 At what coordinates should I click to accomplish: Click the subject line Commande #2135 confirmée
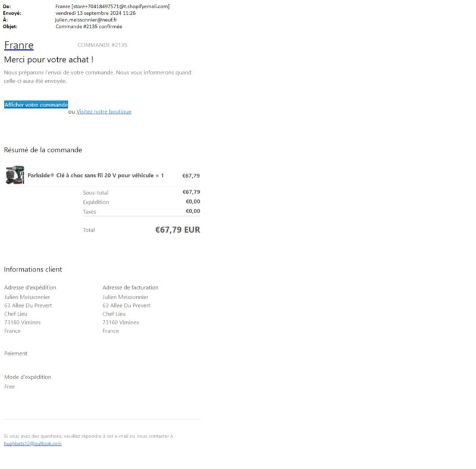(x=89, y=26)
